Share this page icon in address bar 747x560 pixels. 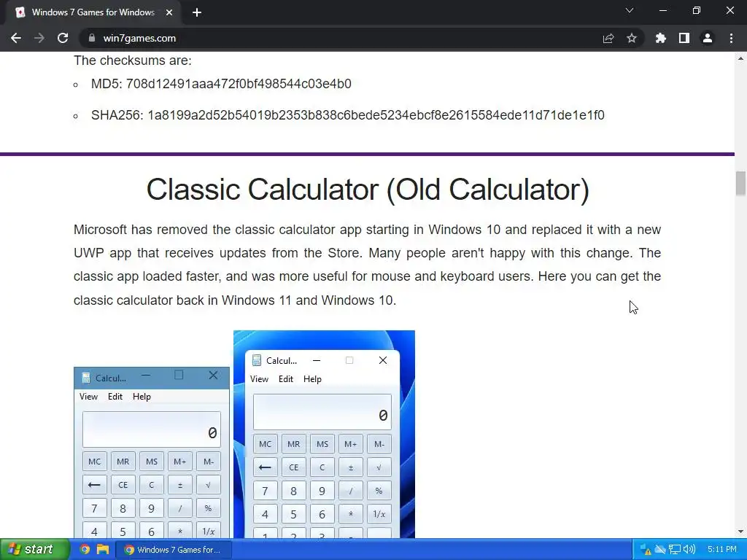tap(608, 38)
